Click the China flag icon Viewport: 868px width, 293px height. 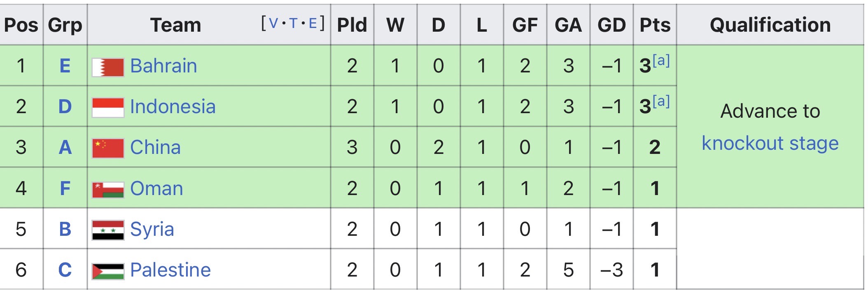(108, 148)
